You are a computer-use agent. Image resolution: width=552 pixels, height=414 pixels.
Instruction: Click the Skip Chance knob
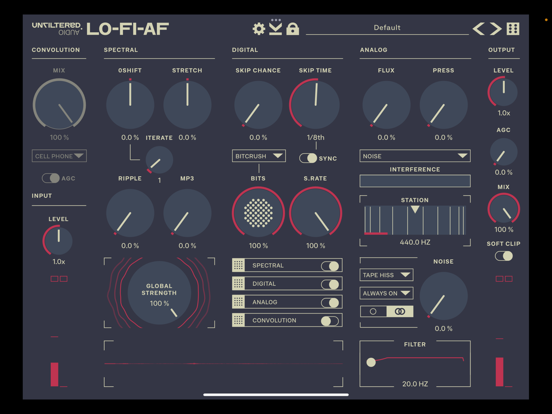[x=258, y=105]
